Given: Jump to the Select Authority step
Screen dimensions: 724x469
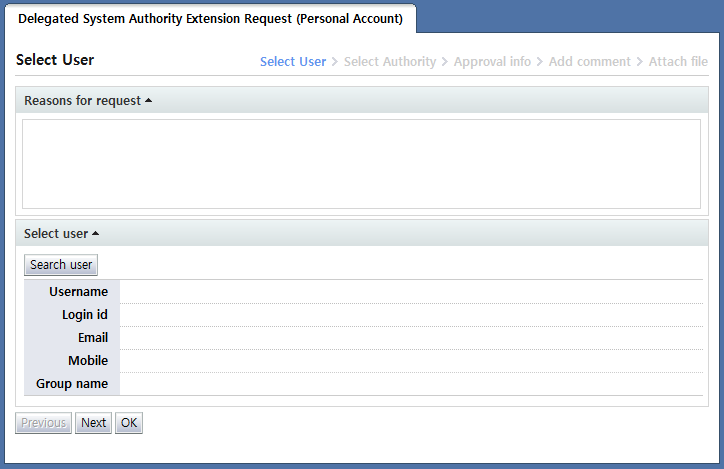Looking at the screenshot, I should pyautogui.click(x=390, y=62).
